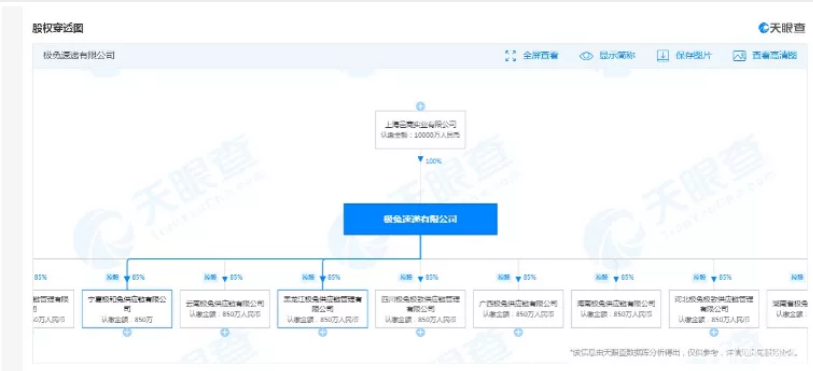
Task: Click the 股权穿透图 section title
Action: tap(58, 28)
